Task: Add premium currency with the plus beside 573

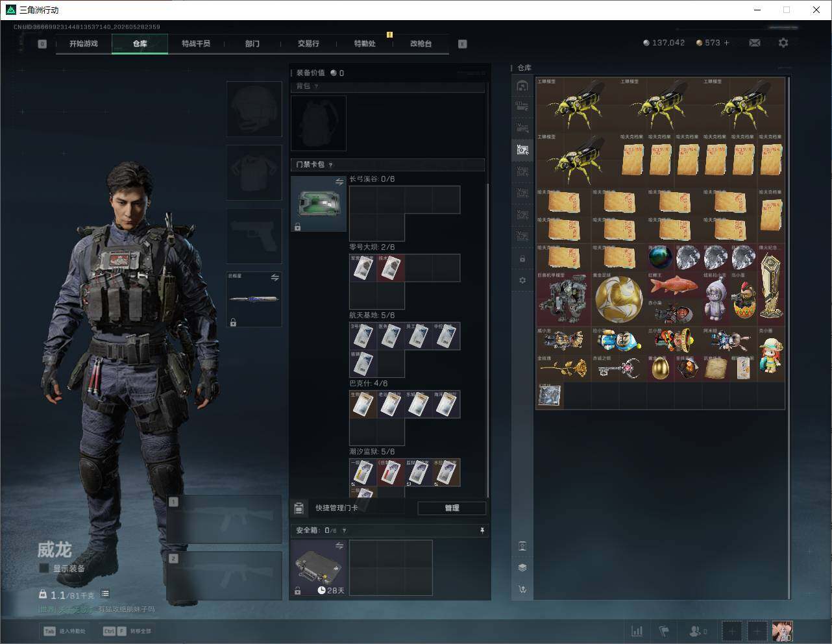Action: point(726,43)
